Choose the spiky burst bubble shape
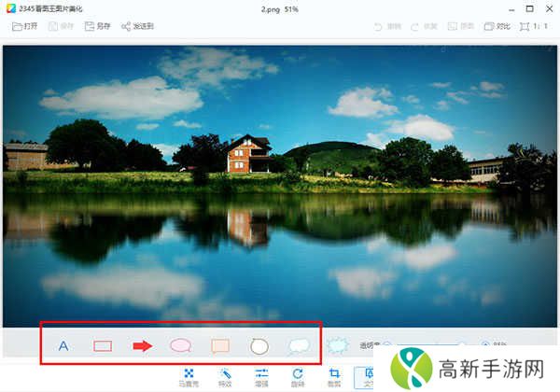 click(337, 346)
